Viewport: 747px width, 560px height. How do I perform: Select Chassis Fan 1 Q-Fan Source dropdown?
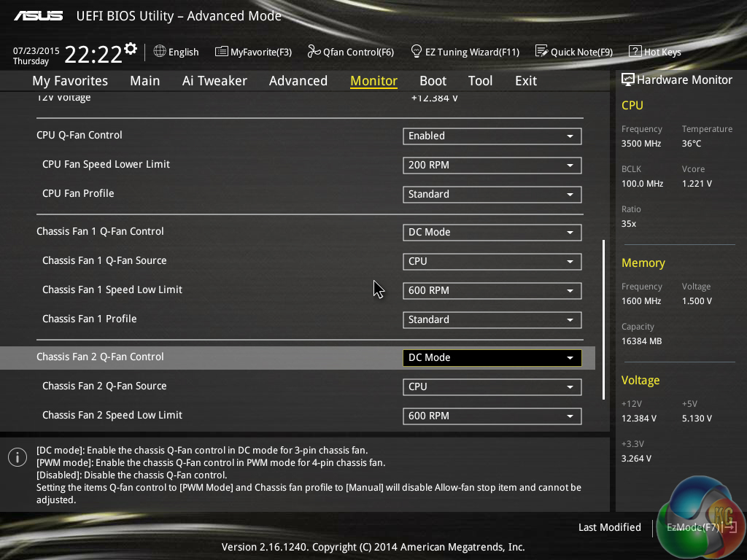click(492, 262)
